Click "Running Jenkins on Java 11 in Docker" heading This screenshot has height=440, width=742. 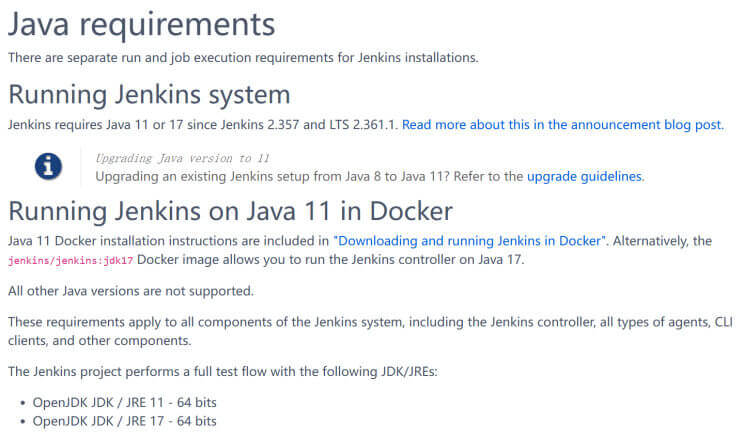pyautogui.click(x=230, y=211)
